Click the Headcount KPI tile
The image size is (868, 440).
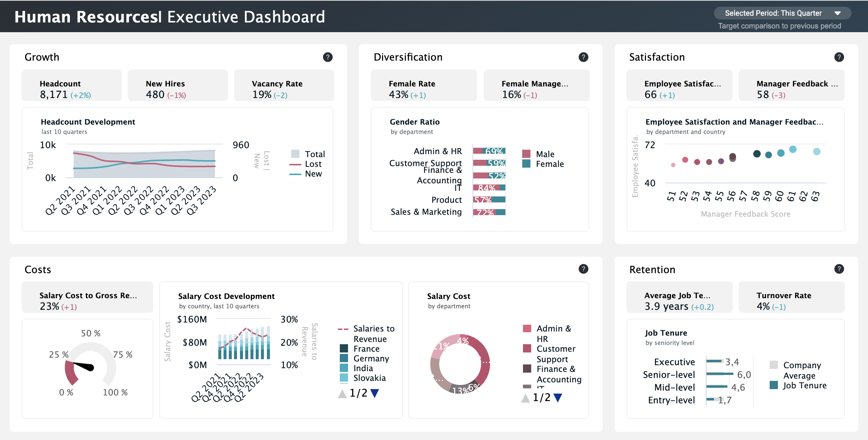click(71, 85)
